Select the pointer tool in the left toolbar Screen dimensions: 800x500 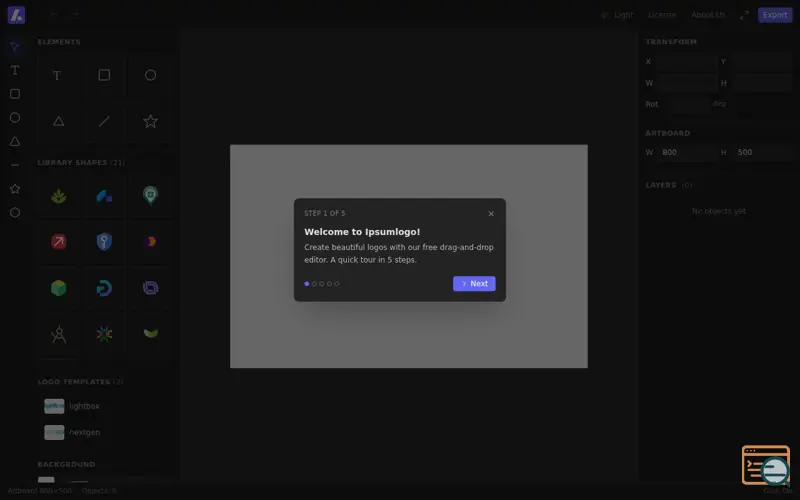15,46
